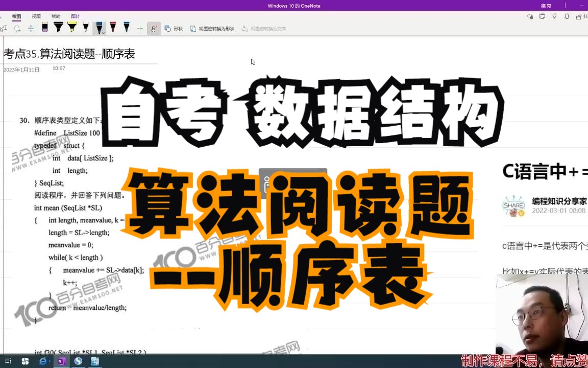This screenshot has height=368, width=588.
Task: Pick the red pen color swatch
Action: [x=112, y=28]
